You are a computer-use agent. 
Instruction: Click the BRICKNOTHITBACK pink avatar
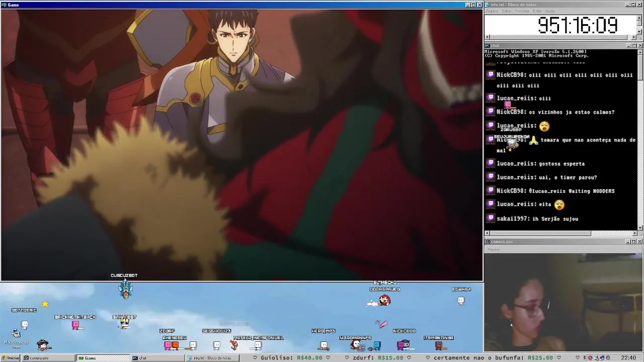(x=75, y=325)
